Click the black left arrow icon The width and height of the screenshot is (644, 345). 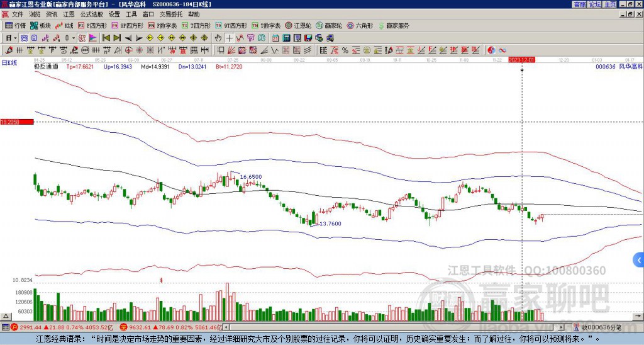pos(128,38)
